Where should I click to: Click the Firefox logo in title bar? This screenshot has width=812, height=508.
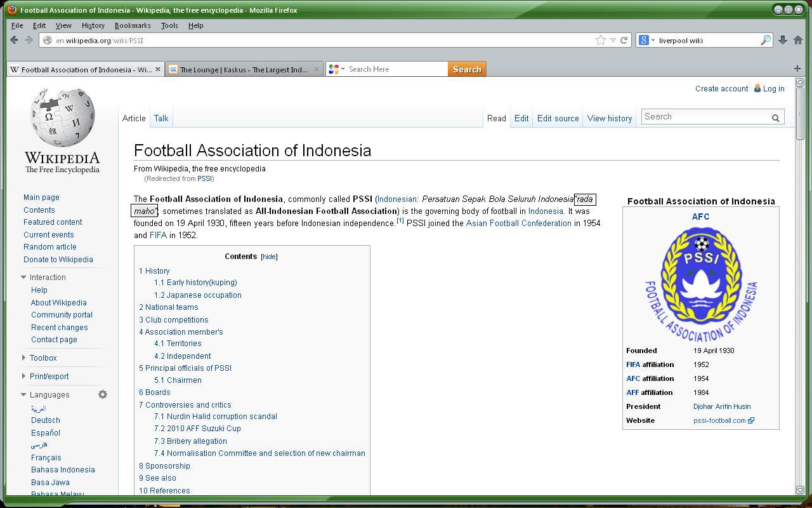pyautogui.click(x=12, y=10)
